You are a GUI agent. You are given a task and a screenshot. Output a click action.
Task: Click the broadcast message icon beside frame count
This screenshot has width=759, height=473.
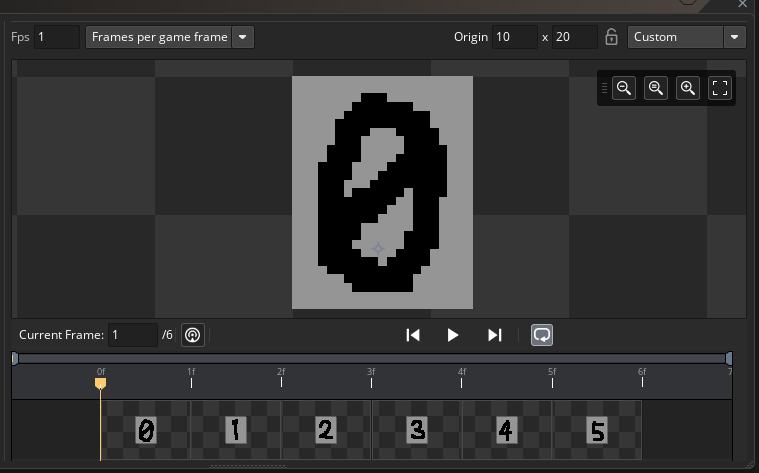click(194, 335)
